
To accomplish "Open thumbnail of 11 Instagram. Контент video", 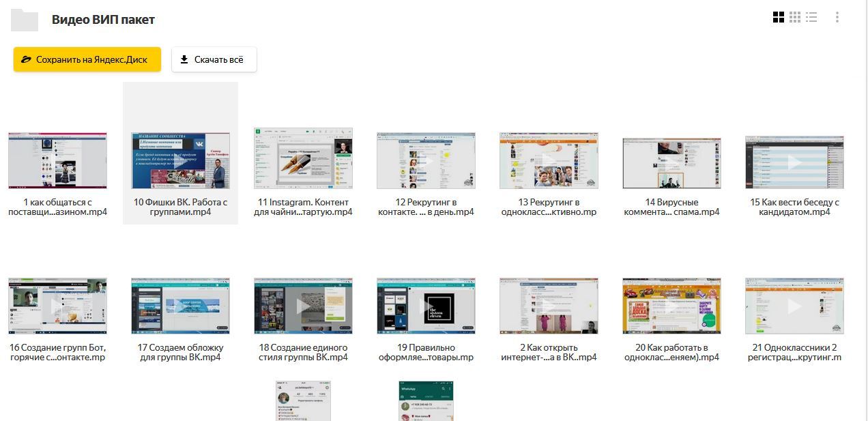I will pos(303,158).
